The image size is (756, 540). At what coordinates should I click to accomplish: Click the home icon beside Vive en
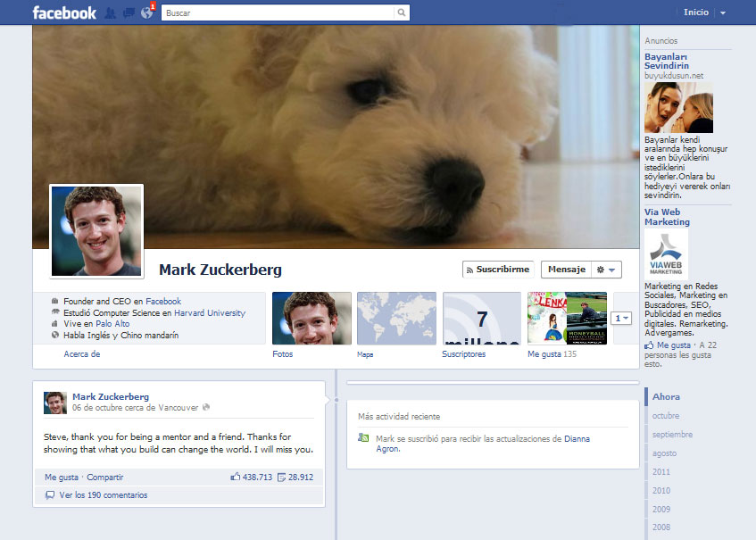point(55,323)
